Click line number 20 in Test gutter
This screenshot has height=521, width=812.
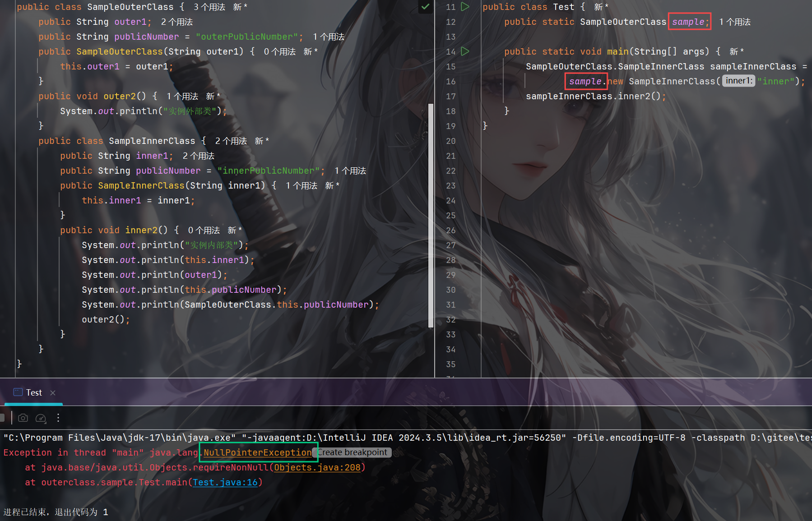(x=451, y=141)
